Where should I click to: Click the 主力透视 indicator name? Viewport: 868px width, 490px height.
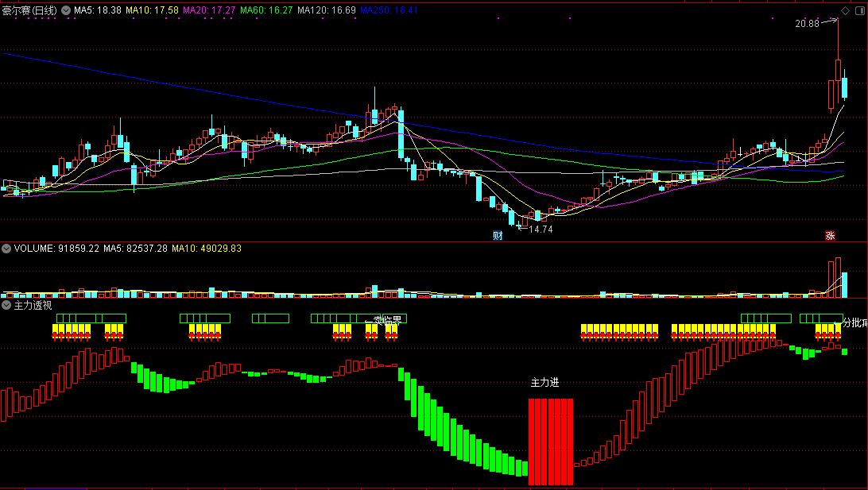pyautogui.click(x=33, y=305)
